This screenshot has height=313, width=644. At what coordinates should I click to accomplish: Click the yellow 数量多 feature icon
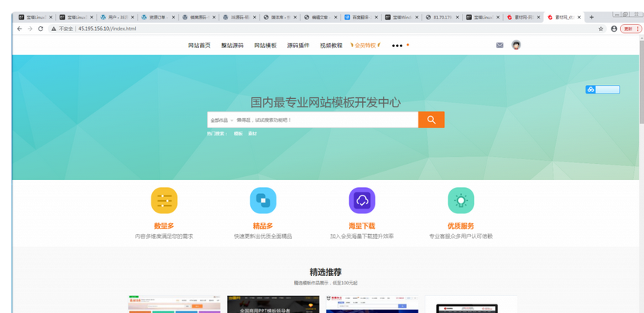pos(164,200)
